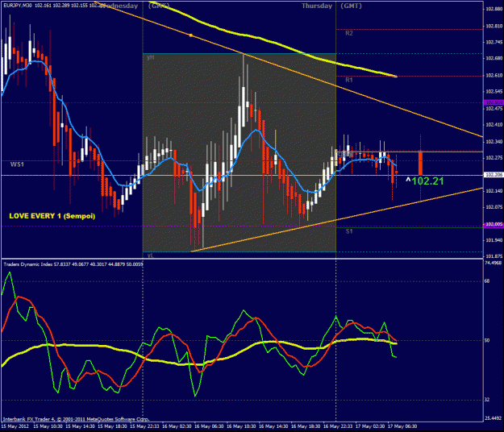Click the 15 May 18:30 time label
The image size is (504, 432).
(112, 426)
